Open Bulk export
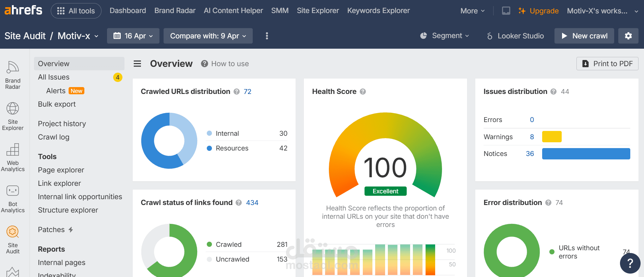 point(57,104)
